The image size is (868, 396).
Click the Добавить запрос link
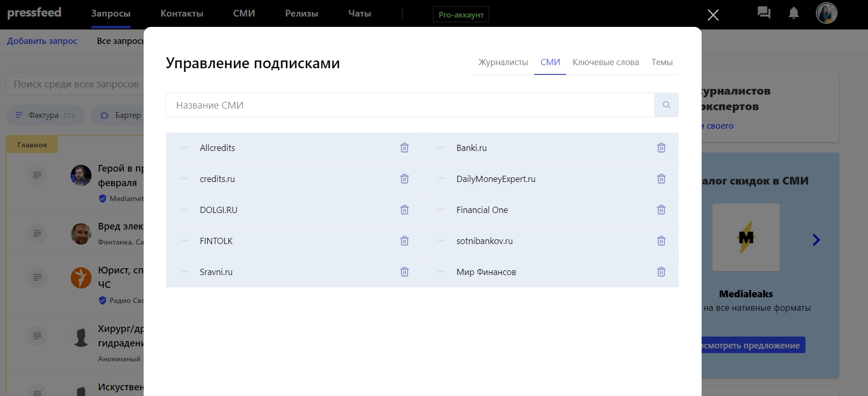pos(42,41)
